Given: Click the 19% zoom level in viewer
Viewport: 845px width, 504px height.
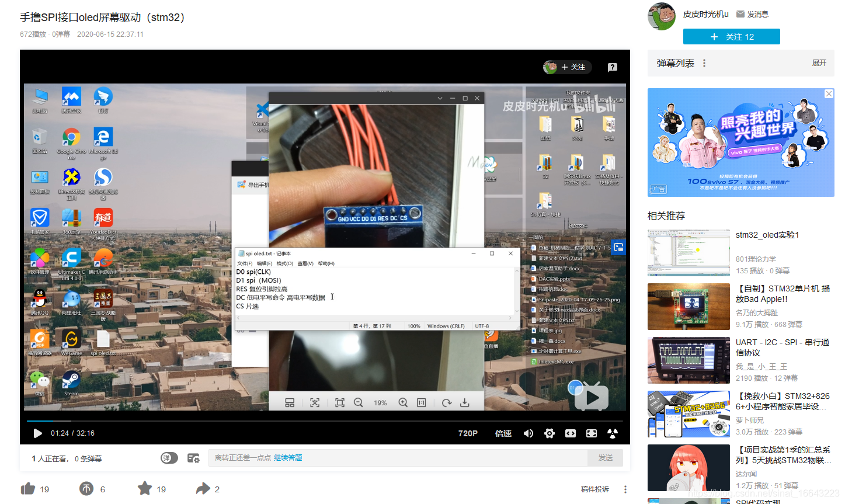Looking at the screenshot, I should (x=380, y=403).
